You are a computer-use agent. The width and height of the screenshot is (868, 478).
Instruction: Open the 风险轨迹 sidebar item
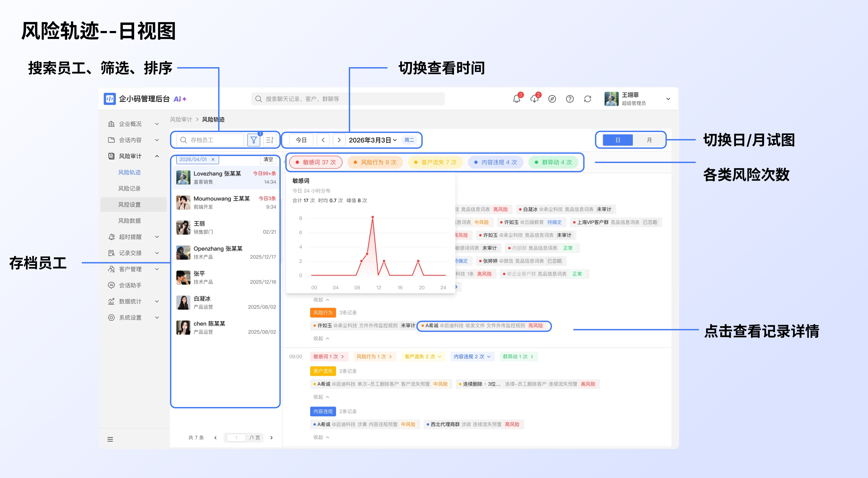tap(129, 172)
